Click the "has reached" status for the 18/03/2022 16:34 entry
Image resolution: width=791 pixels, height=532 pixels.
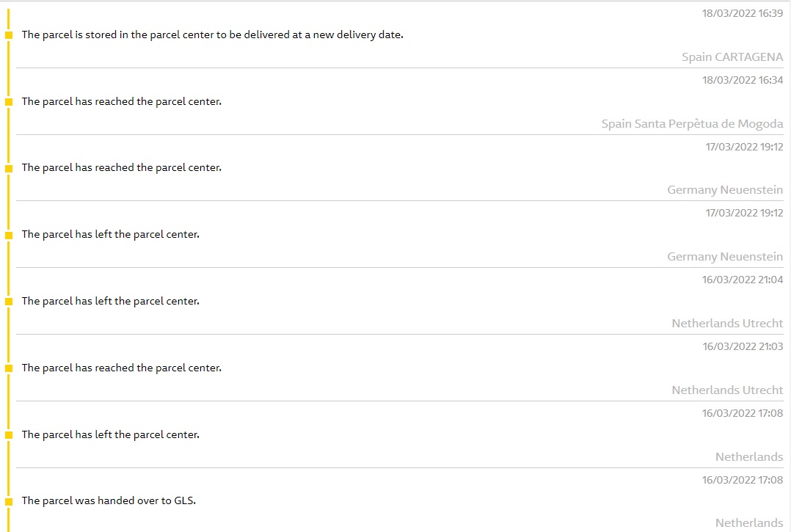click(121, 101)
